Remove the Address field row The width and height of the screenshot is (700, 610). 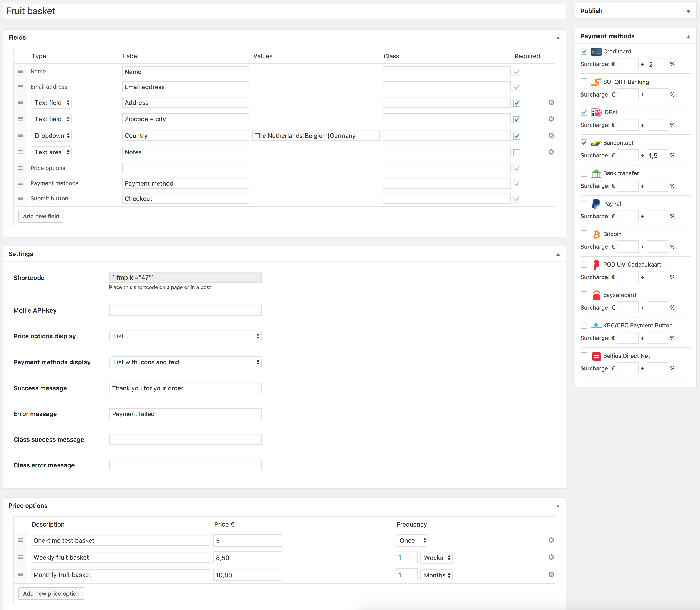pos(551,102)
